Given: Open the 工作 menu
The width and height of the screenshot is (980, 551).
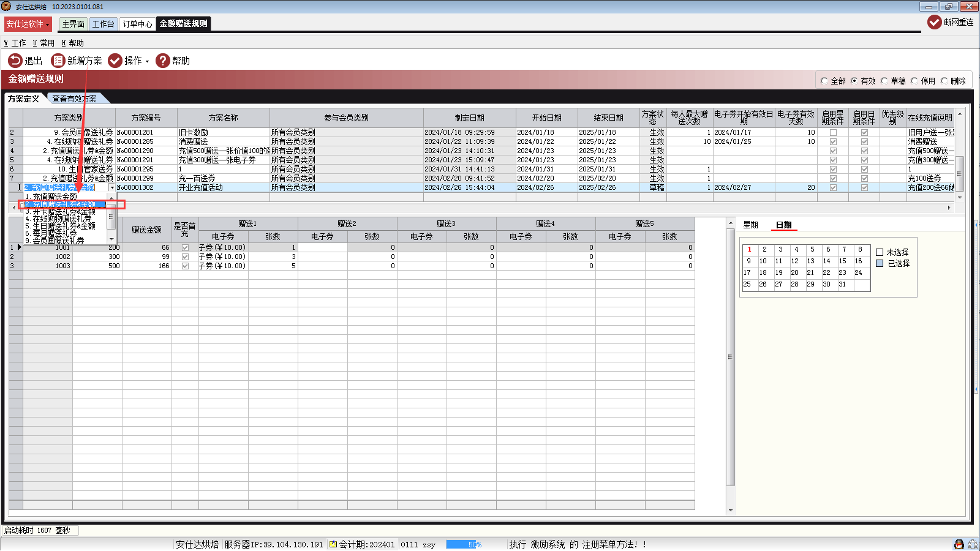Looking at the screenshot, I should coord(15,43).
